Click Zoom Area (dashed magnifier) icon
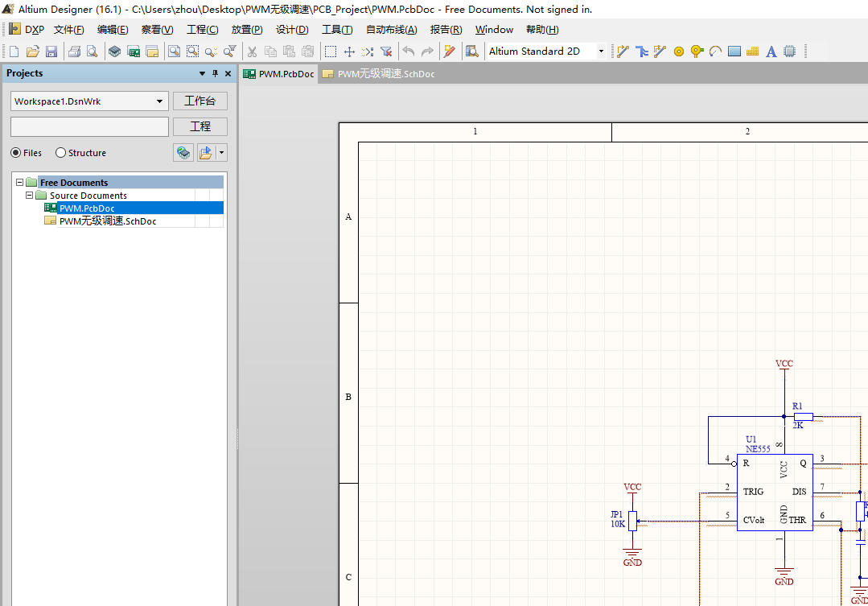868x606 pixels. [x=192, y=52]
